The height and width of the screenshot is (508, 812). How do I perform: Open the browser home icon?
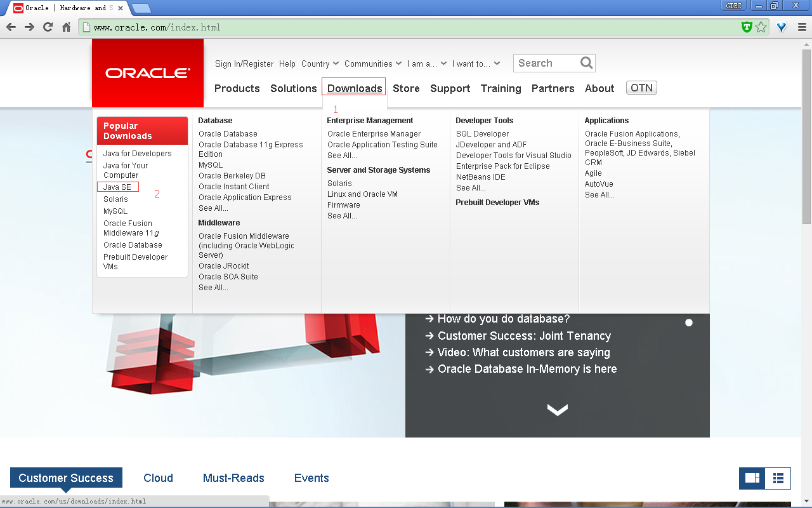coord(66,27)
